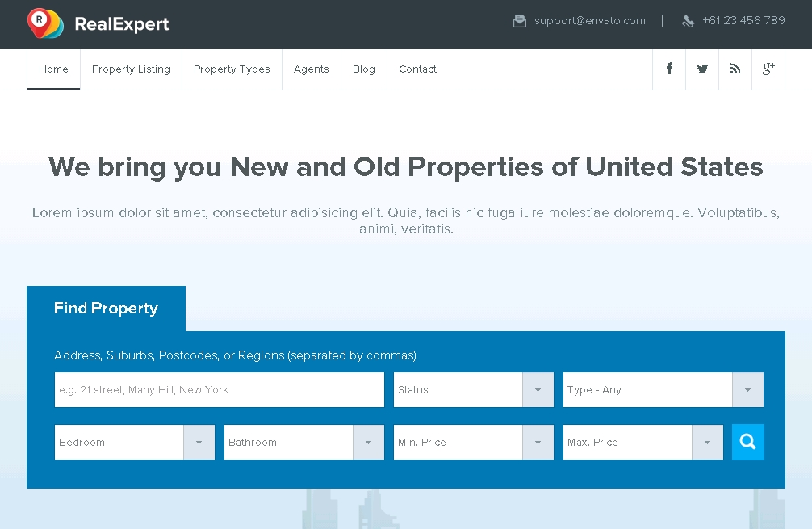Open the Bathroom dropdown
The width and height of the screenshot is (812, 529).
pos(303,442)
